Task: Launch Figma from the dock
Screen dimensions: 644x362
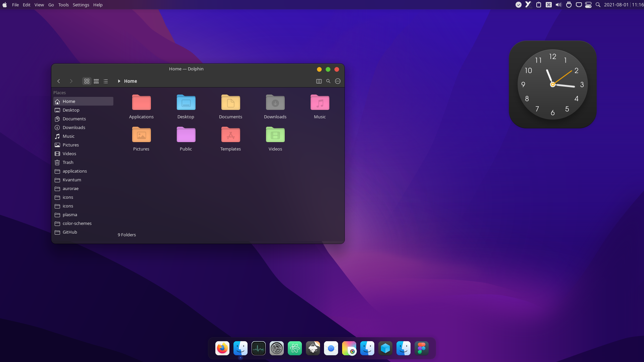Action: 422,349
